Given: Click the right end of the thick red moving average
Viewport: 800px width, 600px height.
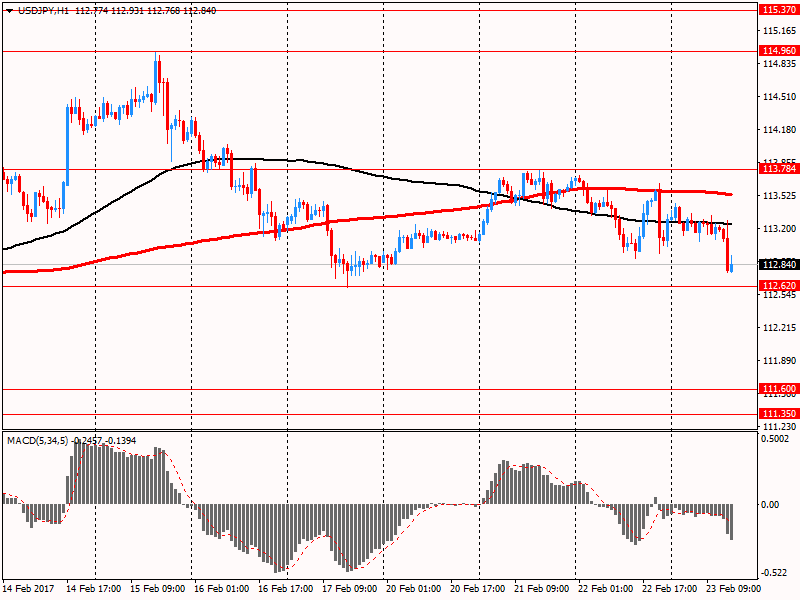Looking at the screenshot, I should pos(731,194).
